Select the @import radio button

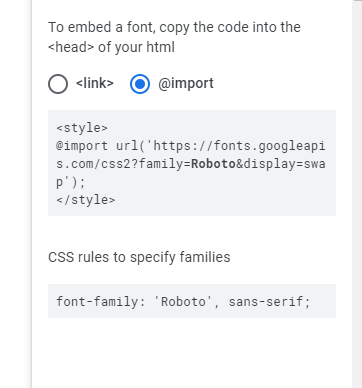point(140,84)
